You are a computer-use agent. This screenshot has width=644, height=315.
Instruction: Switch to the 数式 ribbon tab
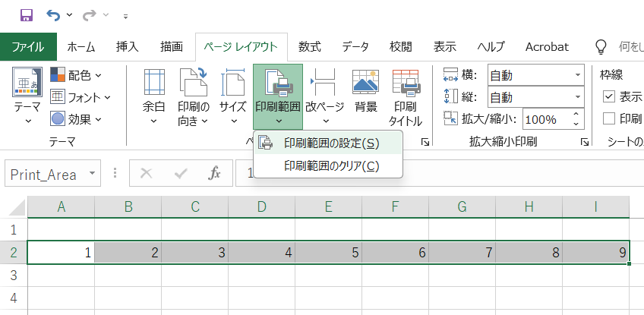(309, 46)
